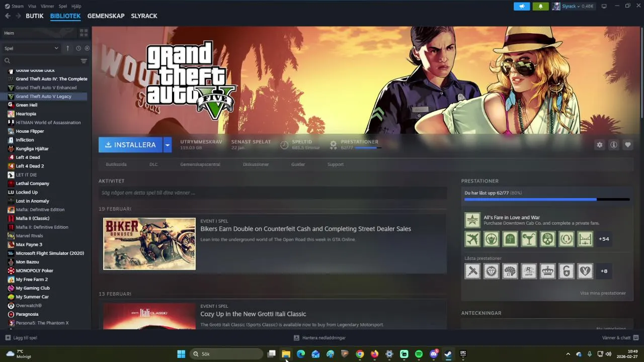Click the forward navigation arrow
644x362 pixels.
pos(18,16)
